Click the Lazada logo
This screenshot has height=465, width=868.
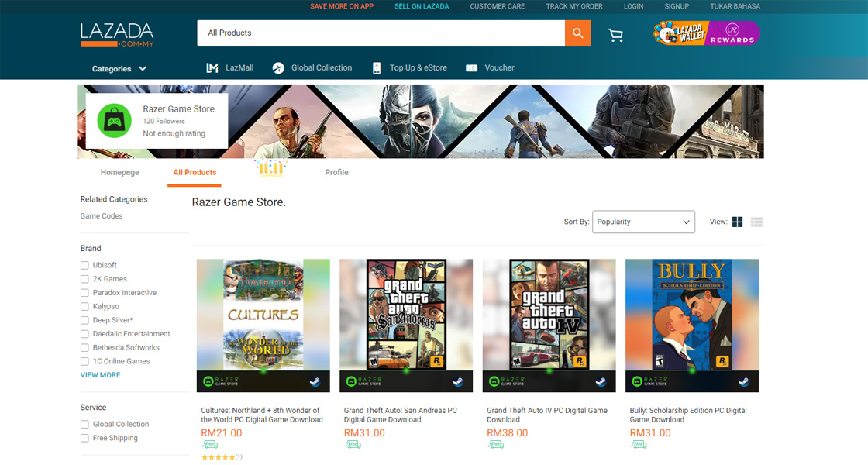coord(117,34)
